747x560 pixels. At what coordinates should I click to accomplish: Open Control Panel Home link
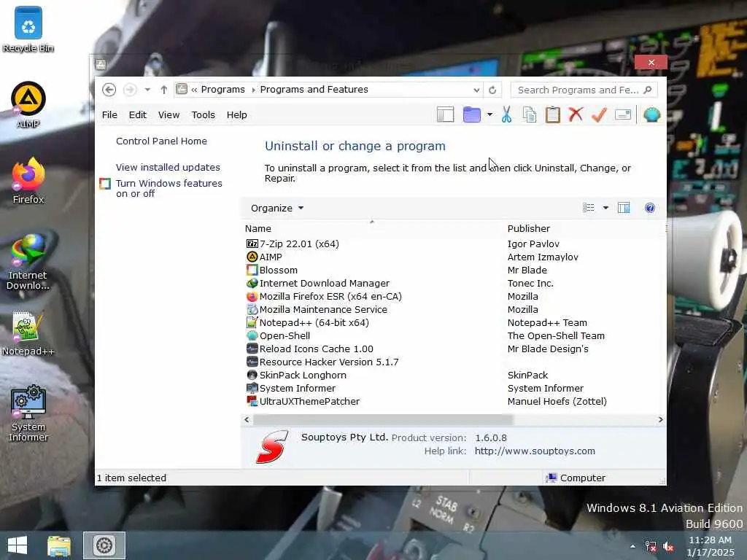coord(161,141)
